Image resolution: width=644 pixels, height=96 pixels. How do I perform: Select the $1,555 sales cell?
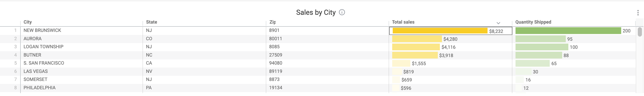[450, 63]
